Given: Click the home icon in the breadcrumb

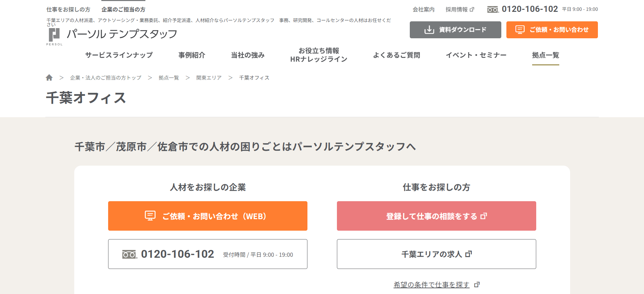Looking at the screenshot, I should click(x=49, y=78).
